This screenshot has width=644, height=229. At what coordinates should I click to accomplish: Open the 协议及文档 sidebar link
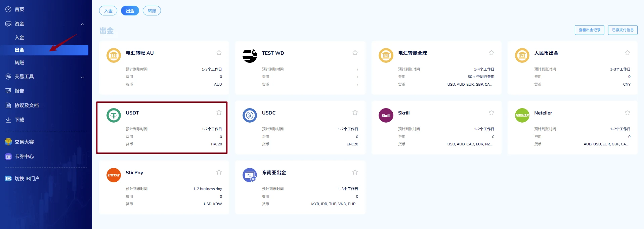click(x=27, y=105)
